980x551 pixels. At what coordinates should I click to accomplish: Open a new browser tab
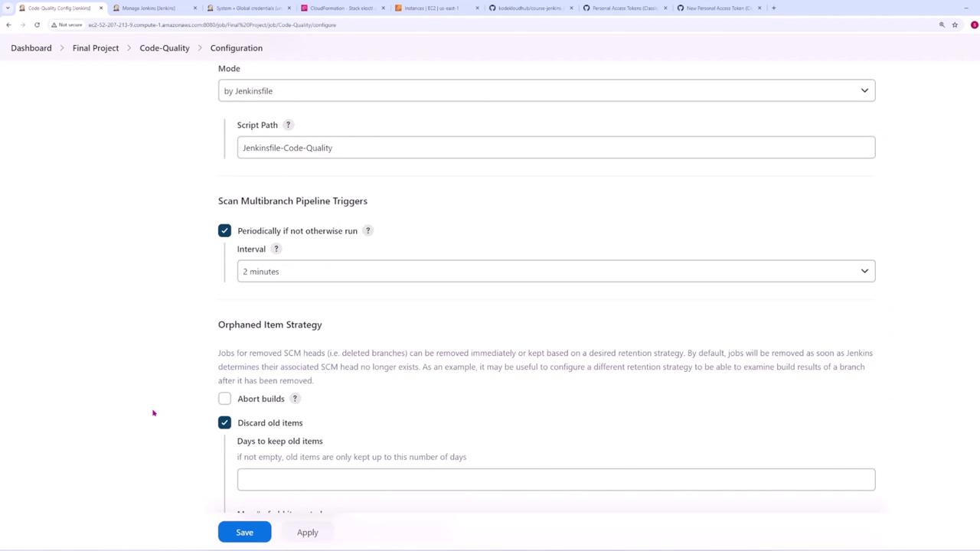773,8
